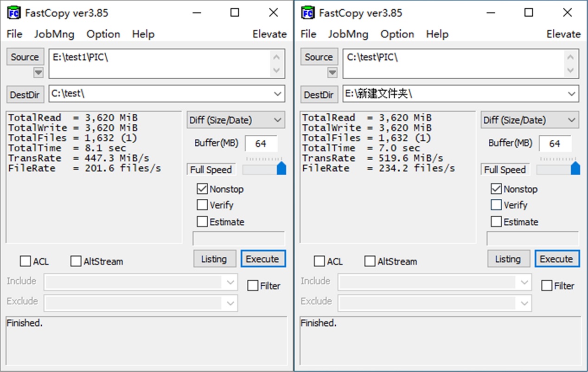Open Help menu in E:\test1\PIC\ source window
588x372 pixels.
143,34
